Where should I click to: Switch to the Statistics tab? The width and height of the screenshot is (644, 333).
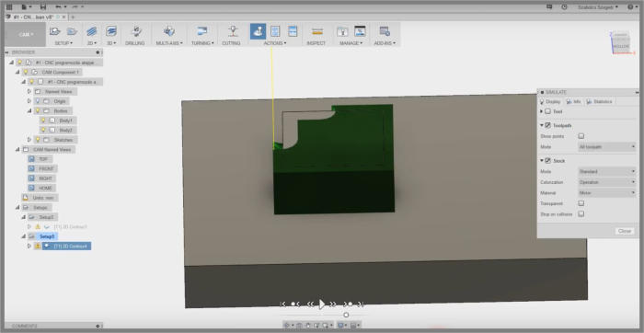click(599, 101)
